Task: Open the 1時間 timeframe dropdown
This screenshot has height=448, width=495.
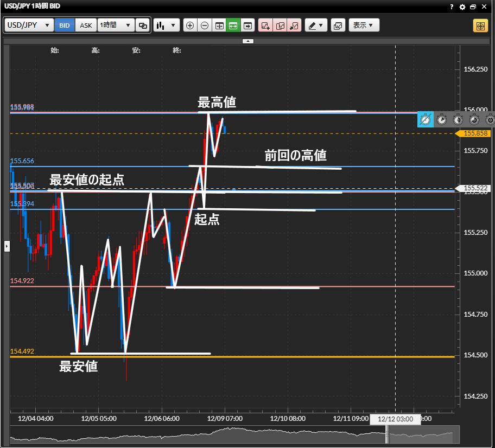Action: (x=116, y=25)
